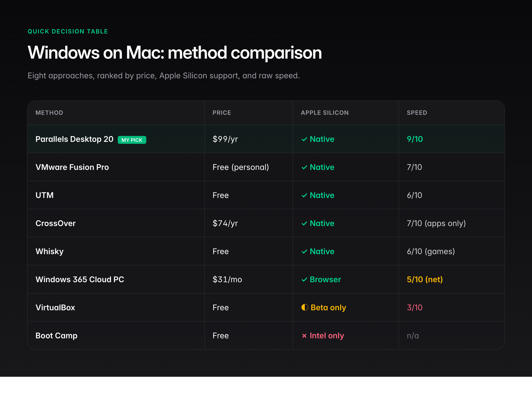This screenshot has height=394, width=532.
Task: Click the checkmark icon in UTM row
Action: click(x=304, y=196)
